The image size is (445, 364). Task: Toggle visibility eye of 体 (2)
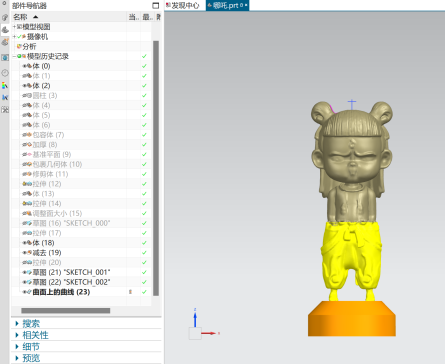pos(24,86)
